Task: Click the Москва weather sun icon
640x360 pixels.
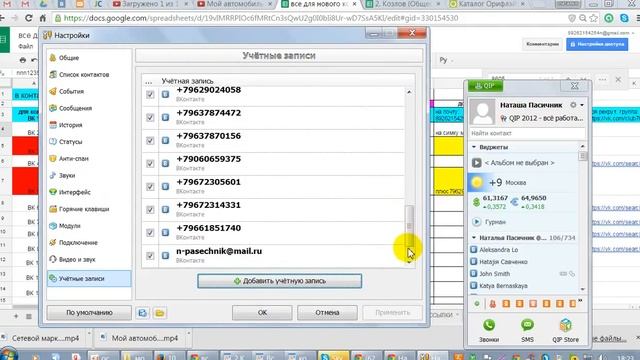Action: pos(477,182)
